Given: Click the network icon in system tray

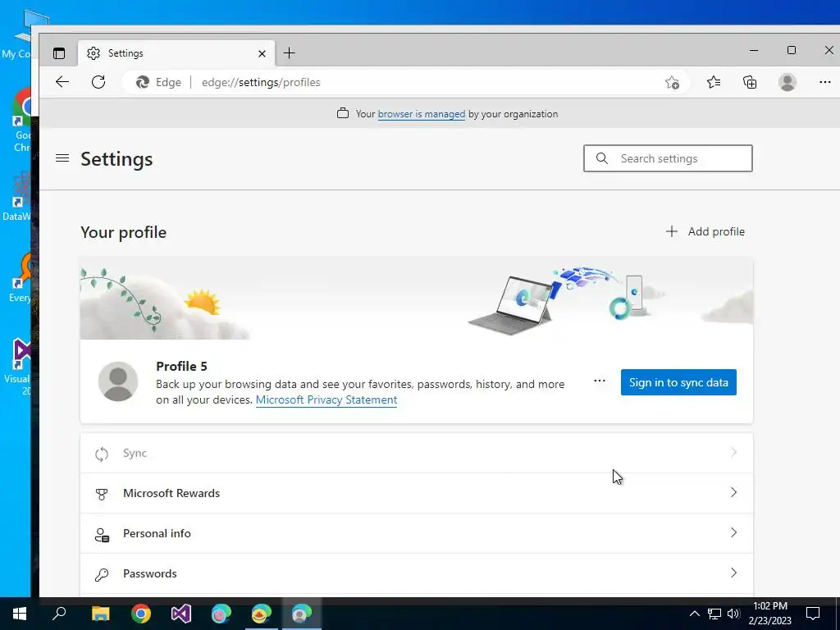Looking at the screenshot, I should (x=714, y=614).
